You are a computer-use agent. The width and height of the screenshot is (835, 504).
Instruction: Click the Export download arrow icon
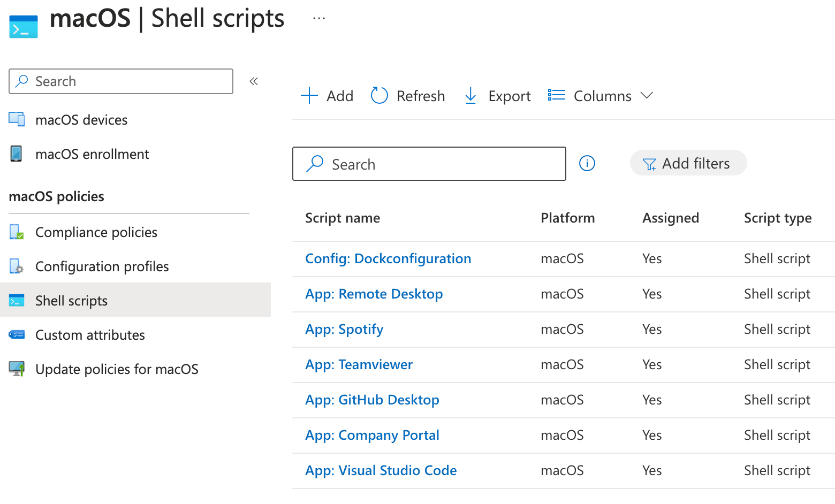[x=470, y=96]
